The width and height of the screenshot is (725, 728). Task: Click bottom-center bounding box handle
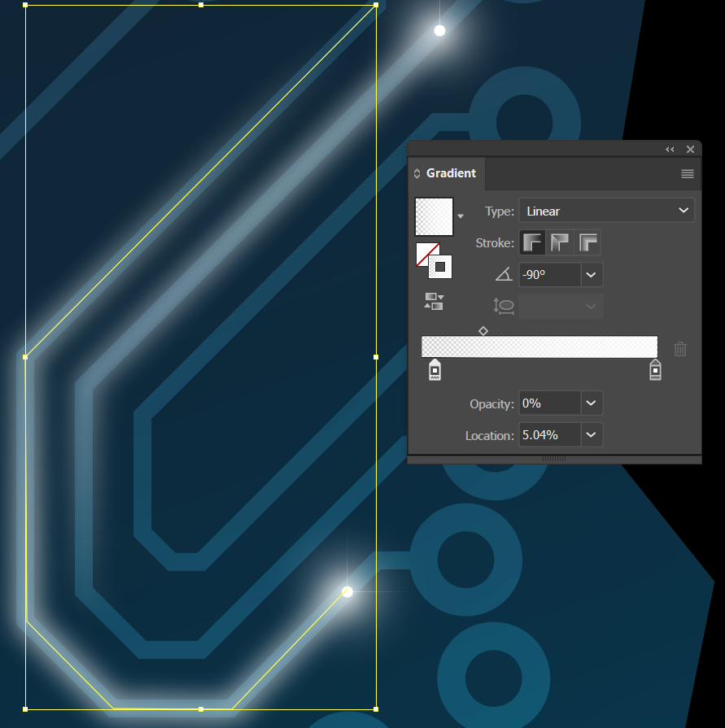coord(201,709)
